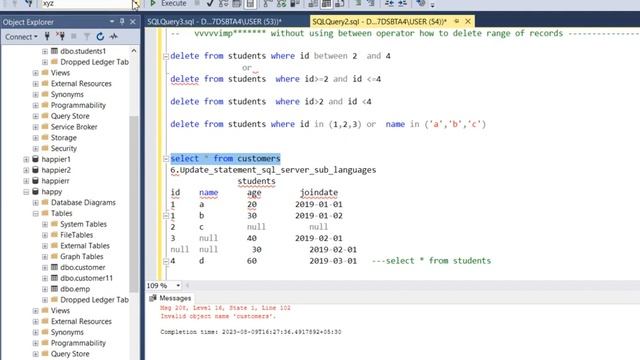Expand the dbo.customer11 table node
Screen dimensions: 640x360
pyautogui.click(x=45, y=278)
